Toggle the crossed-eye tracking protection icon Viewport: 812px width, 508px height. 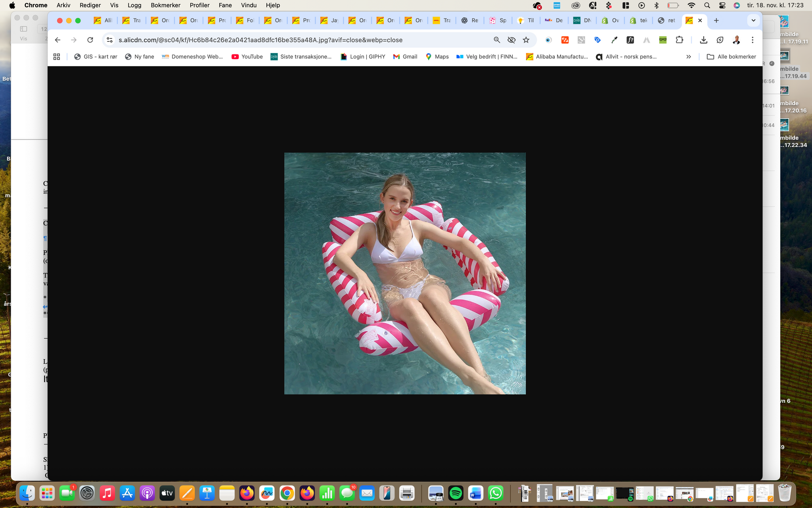coord(511,40)
